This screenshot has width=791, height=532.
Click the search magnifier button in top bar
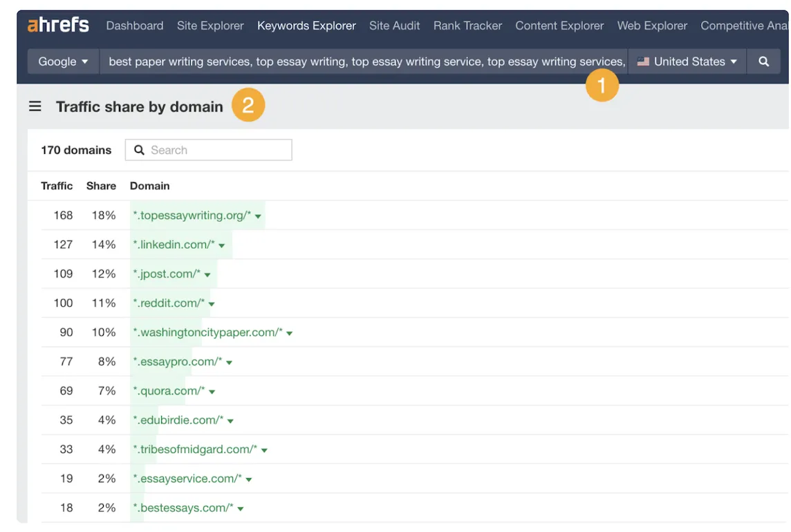coord(763,61)
